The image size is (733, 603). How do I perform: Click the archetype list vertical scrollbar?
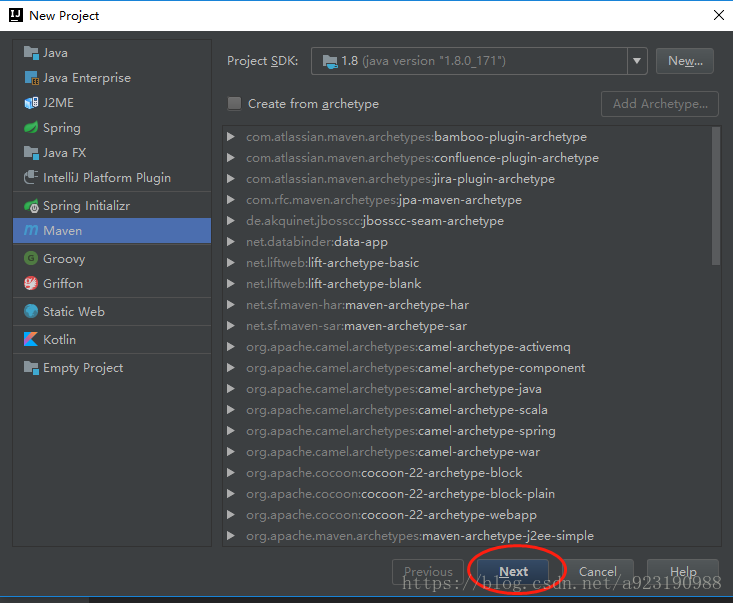[716, 196]
